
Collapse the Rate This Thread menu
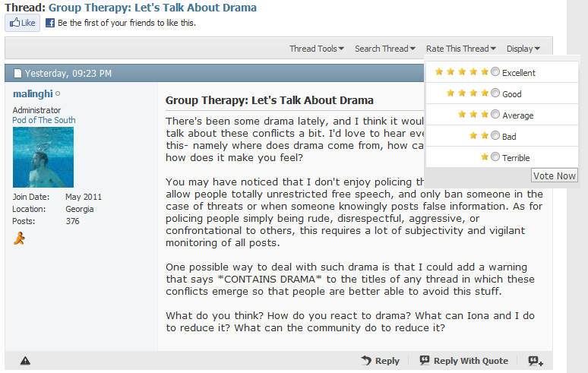point(460,49)
